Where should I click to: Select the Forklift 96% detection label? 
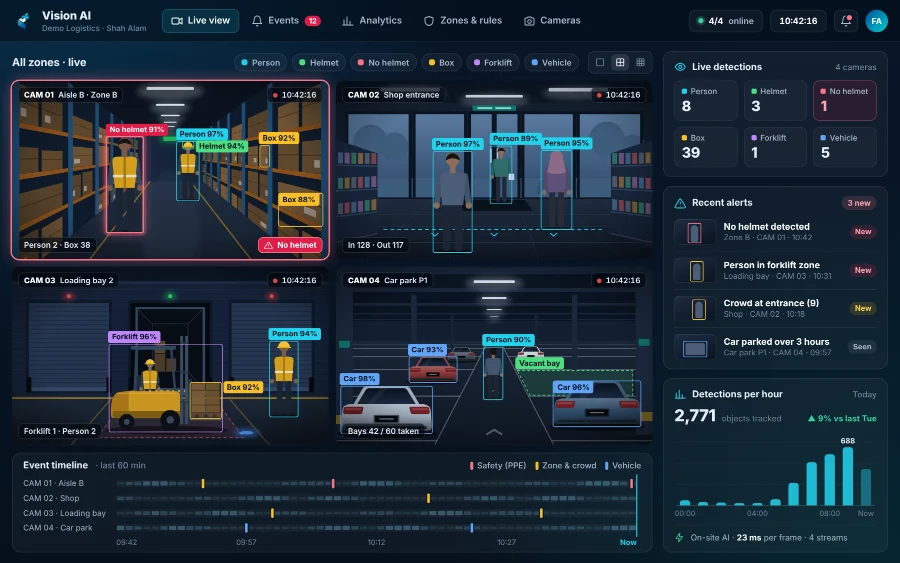134,337
